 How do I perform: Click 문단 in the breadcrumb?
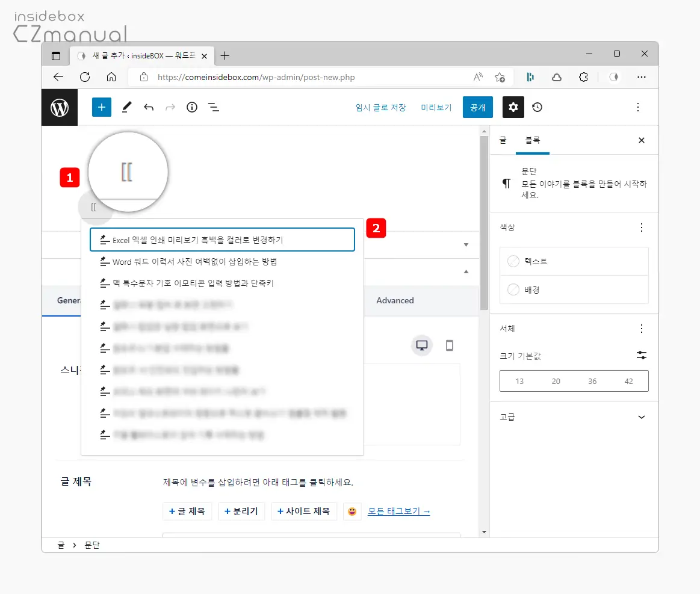pos(92,545)
